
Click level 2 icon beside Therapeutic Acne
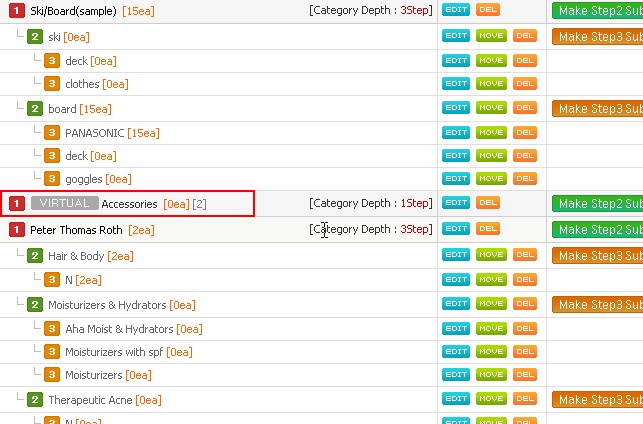coord(35,400)
